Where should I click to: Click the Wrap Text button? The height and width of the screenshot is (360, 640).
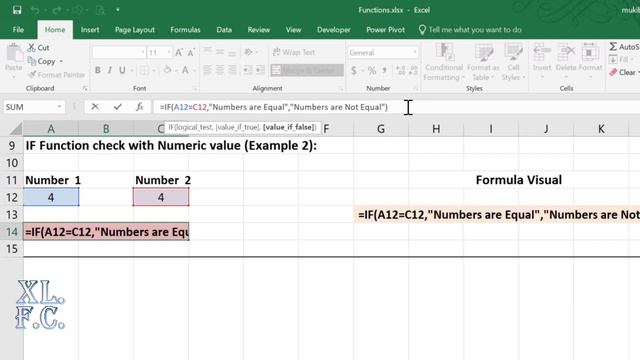(x=293, y=52)
